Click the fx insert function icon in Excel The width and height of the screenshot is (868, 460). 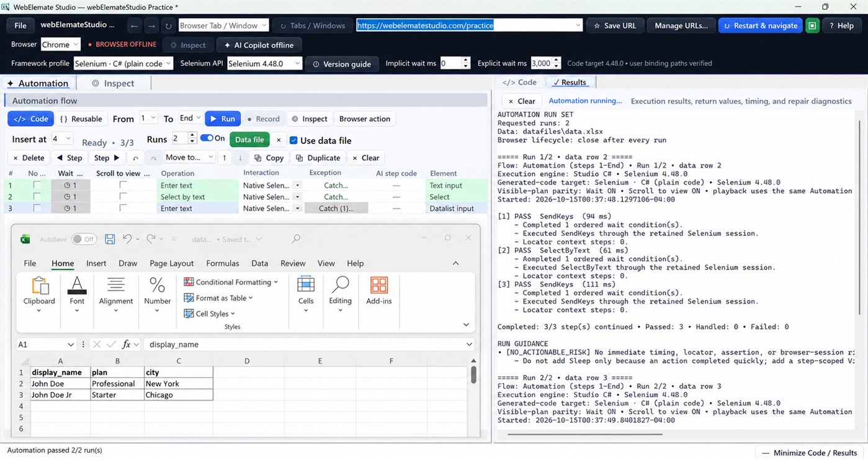point(126,345)
